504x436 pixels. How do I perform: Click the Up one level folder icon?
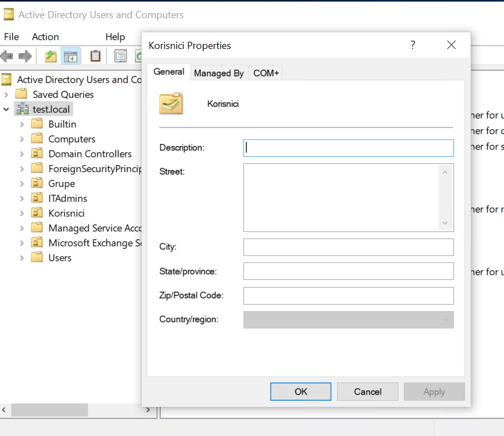[x=51, y=56]
